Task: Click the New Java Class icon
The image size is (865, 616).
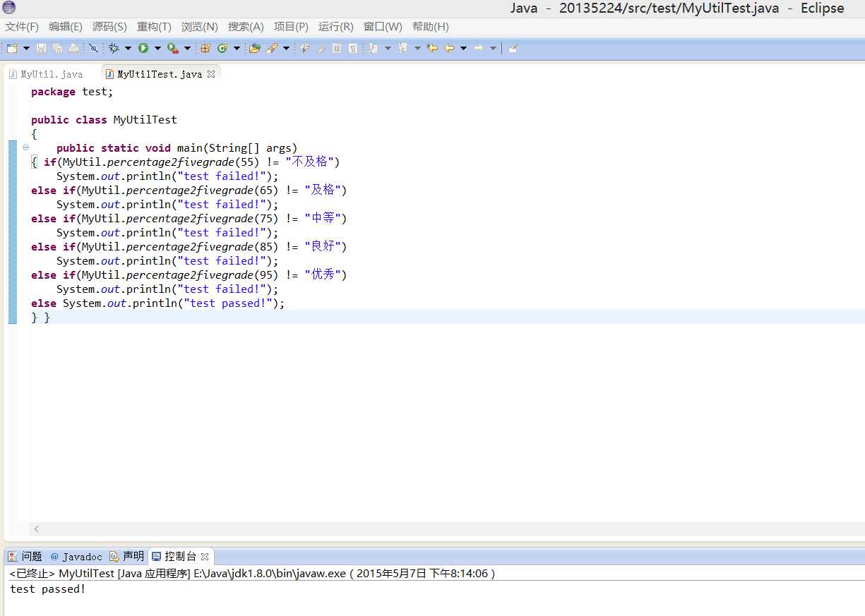Action: point(222,48)
